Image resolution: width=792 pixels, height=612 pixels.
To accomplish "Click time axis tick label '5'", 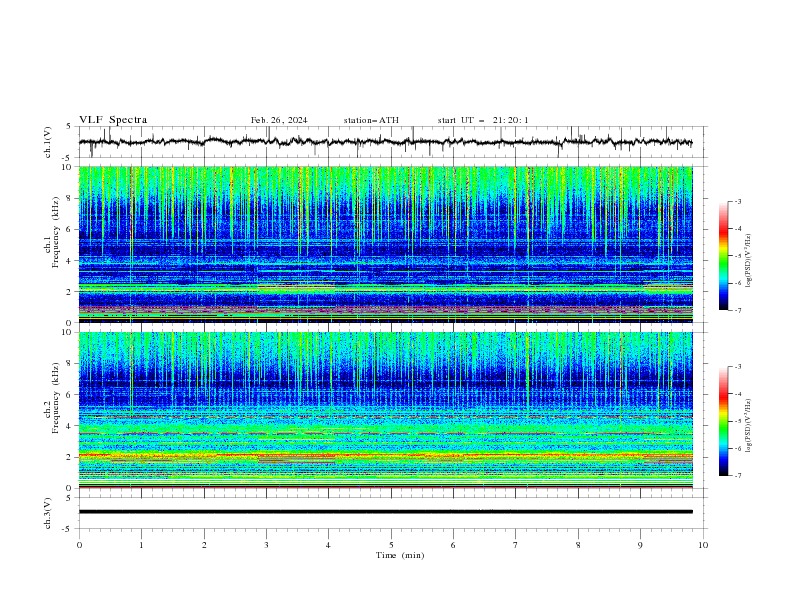I will (x=391, y=545).
